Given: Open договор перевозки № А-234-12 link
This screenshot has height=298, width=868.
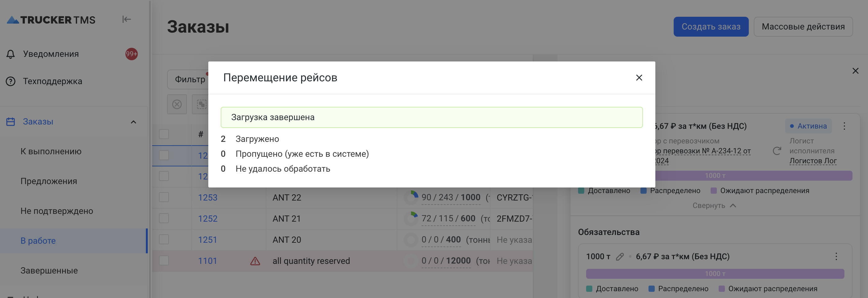Looking at the screenshot, I should (x=703, y=156).
